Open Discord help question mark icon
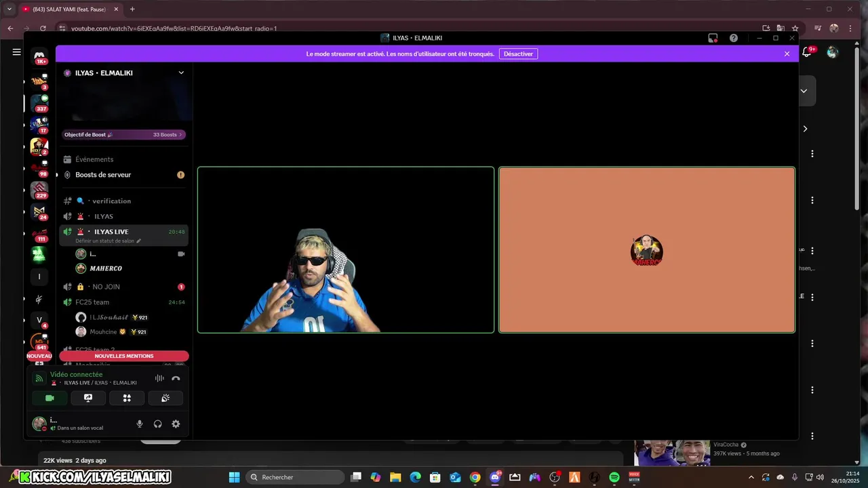The image size is (868, 488). [733, 38]
